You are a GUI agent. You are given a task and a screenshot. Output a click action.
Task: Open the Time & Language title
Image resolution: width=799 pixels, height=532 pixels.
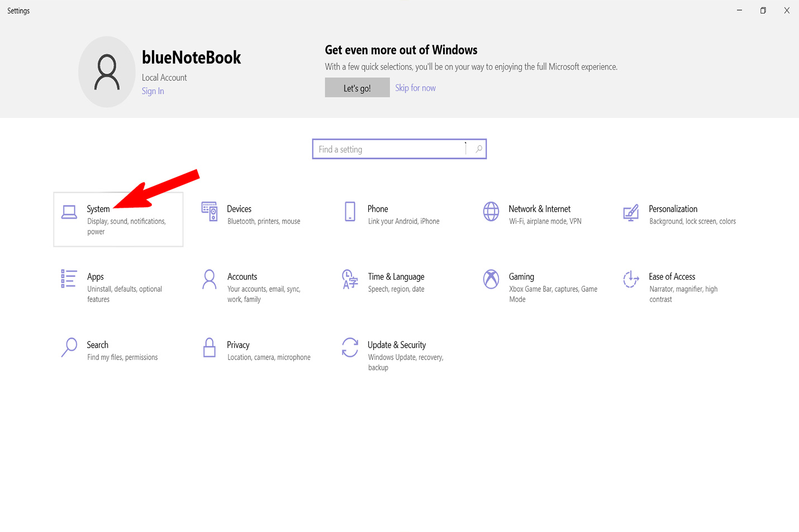(x=396, y=277)
